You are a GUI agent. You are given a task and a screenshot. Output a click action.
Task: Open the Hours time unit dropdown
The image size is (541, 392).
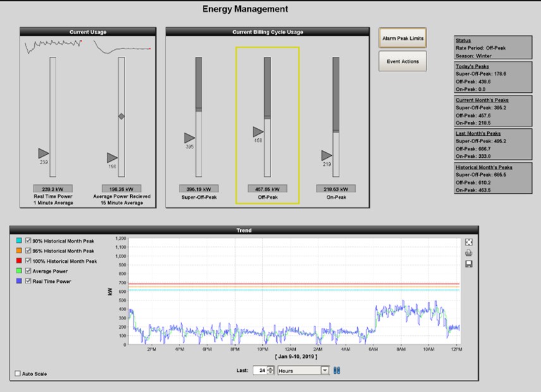click(325, 371)
